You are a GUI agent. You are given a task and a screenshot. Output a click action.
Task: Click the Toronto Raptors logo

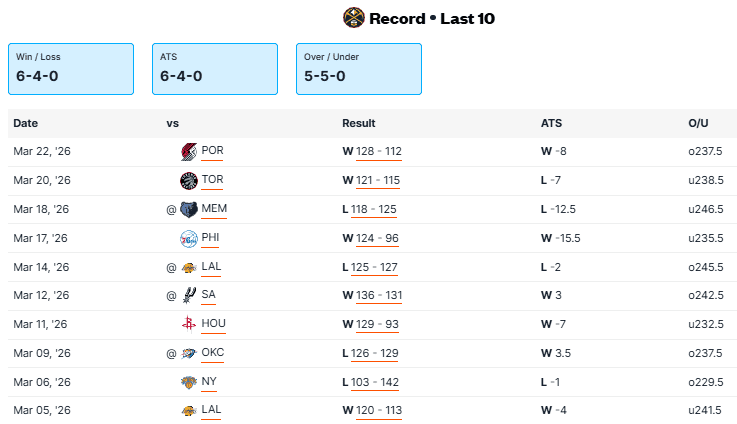(189, 181)
